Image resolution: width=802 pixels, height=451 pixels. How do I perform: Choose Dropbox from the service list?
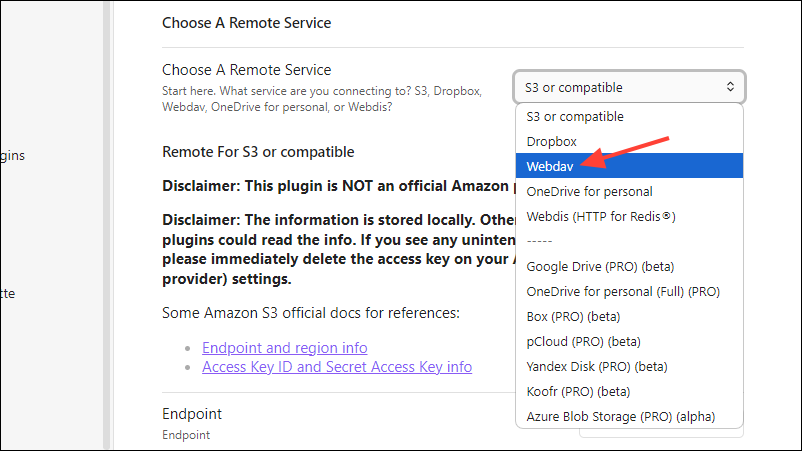pyautogui.click(x=552, y=141)
